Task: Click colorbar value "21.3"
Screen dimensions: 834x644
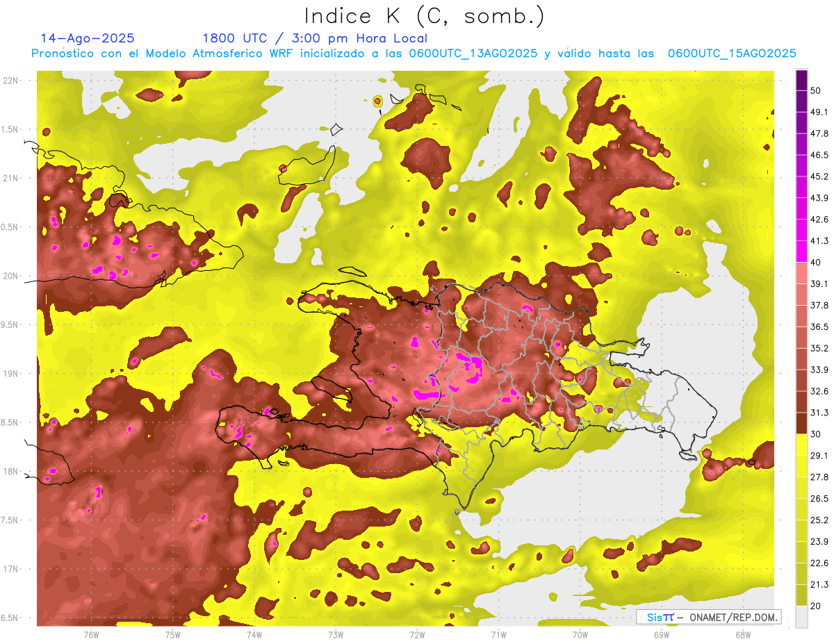Action: (x=819, y=584)
